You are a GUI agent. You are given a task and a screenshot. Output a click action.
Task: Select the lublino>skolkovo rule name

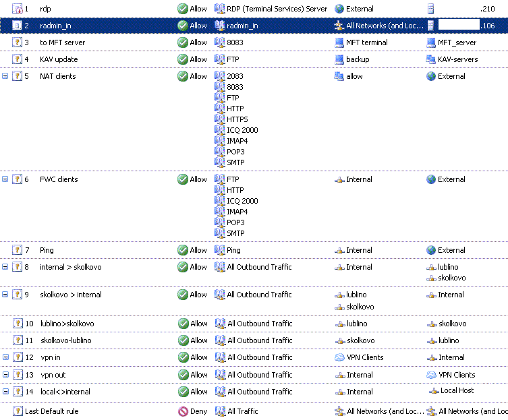tap(67, 324)
